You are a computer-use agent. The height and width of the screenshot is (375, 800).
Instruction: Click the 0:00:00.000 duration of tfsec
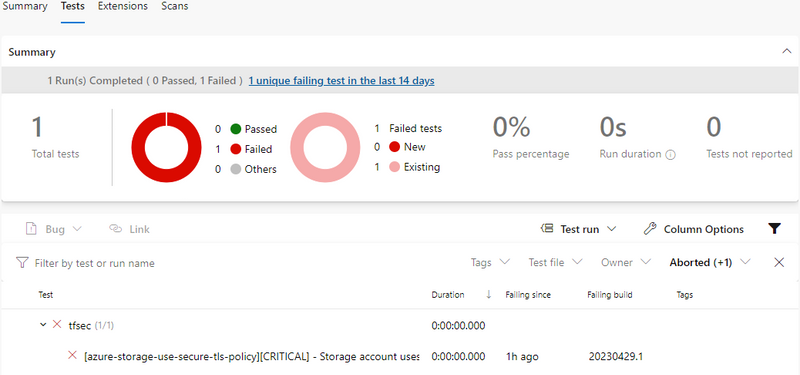pyautogui.click(x=458, y=326)
